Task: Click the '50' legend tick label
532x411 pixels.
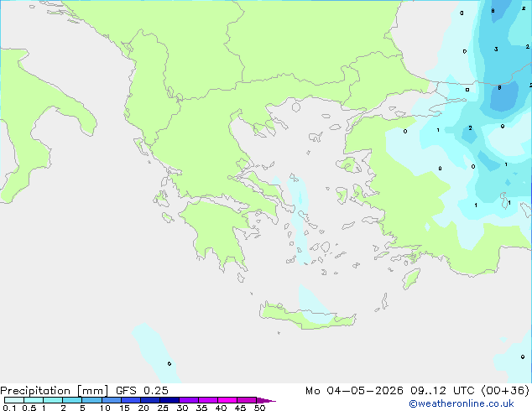Action: 259,408
